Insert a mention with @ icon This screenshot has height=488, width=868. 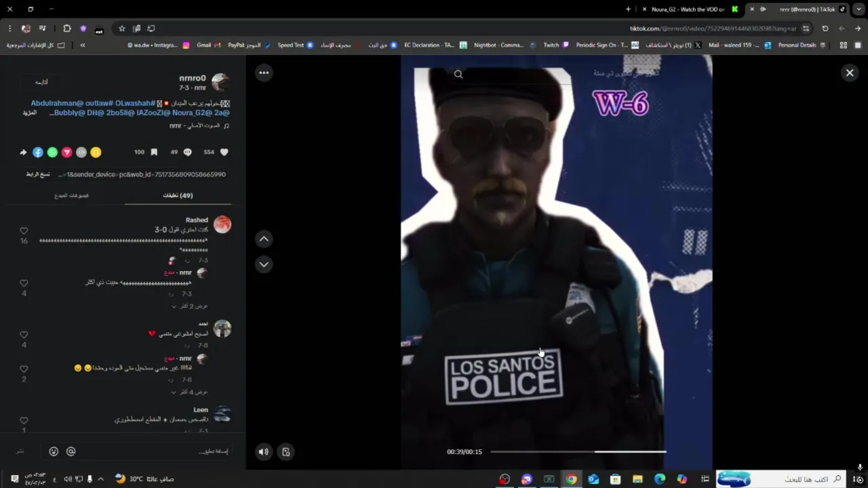click(x=71, y=451)
